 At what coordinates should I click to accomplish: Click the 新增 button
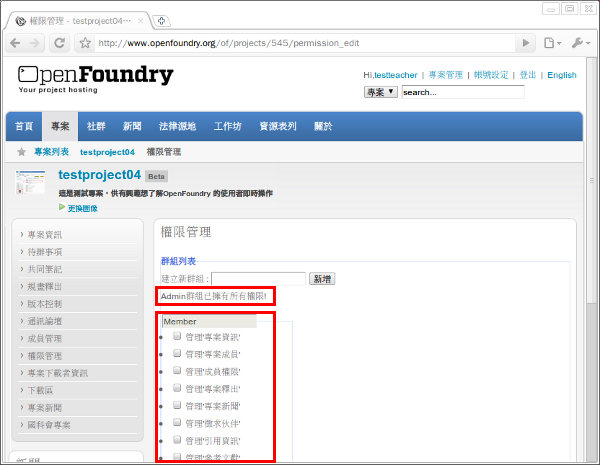(322, 279)
